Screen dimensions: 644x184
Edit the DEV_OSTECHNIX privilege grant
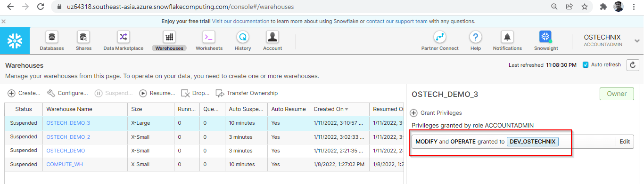point(625,142)
